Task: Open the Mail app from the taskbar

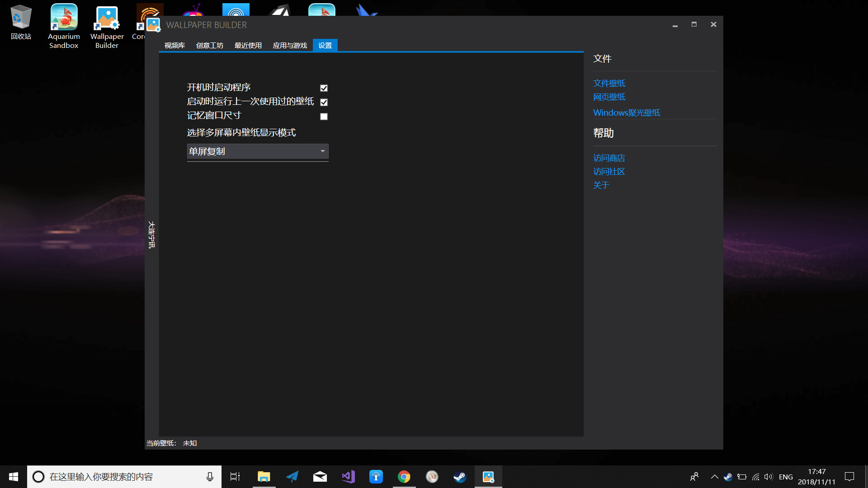Action: [320, 476]
